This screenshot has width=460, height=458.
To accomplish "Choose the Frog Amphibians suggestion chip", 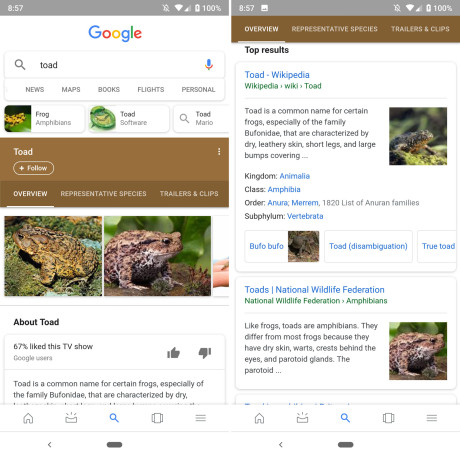I will (44, 118).
